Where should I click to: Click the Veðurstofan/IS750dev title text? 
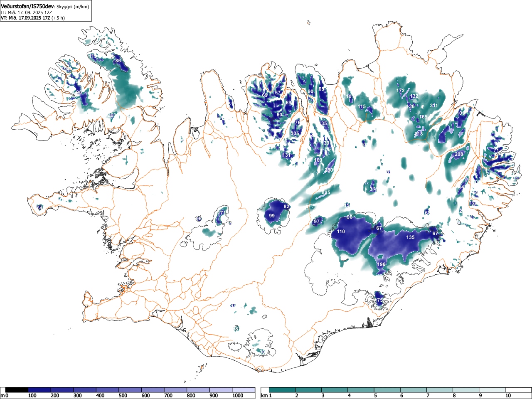point(27,6)
